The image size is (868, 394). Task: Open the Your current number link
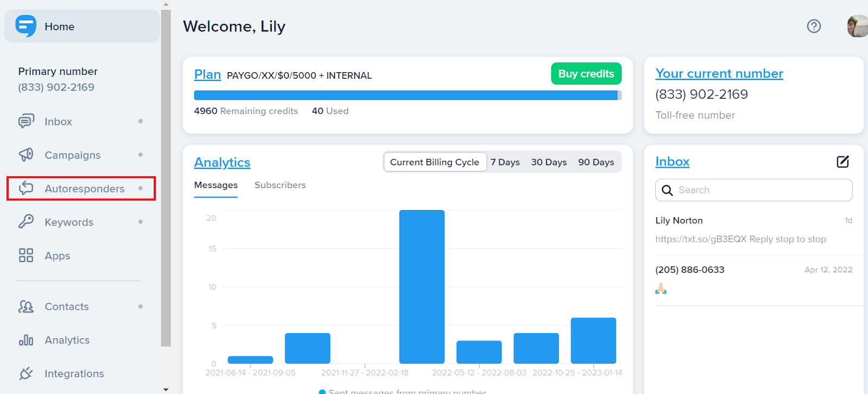(719, 73)
